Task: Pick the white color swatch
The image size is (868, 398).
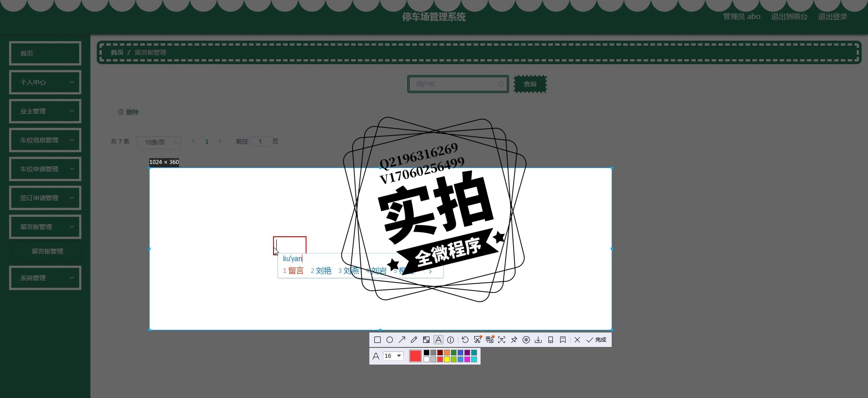Action: [x=427, y=360]
